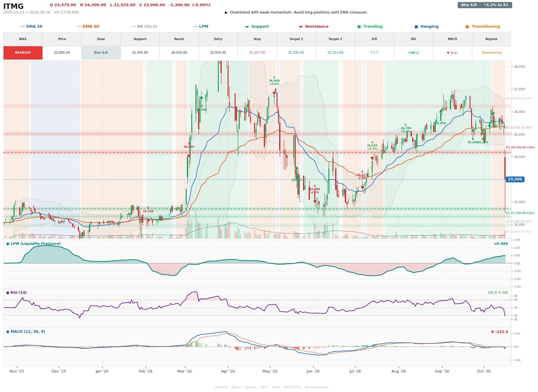Click the Stop value 21,327.00 cell
538x392 pixels.
[257, 53]
